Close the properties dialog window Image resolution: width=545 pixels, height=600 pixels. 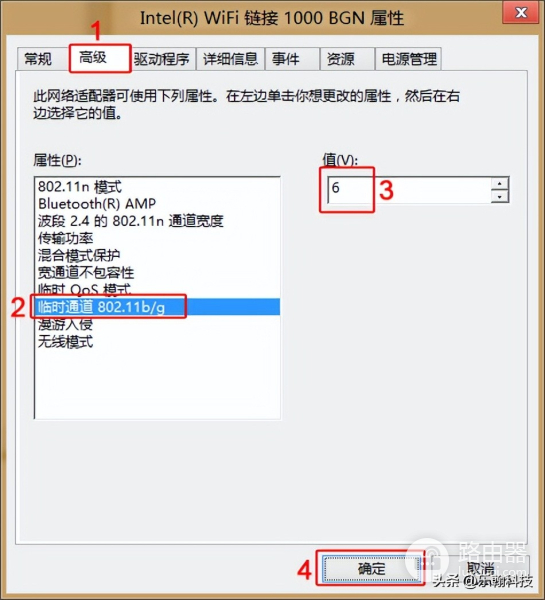[x=521, y=13]
